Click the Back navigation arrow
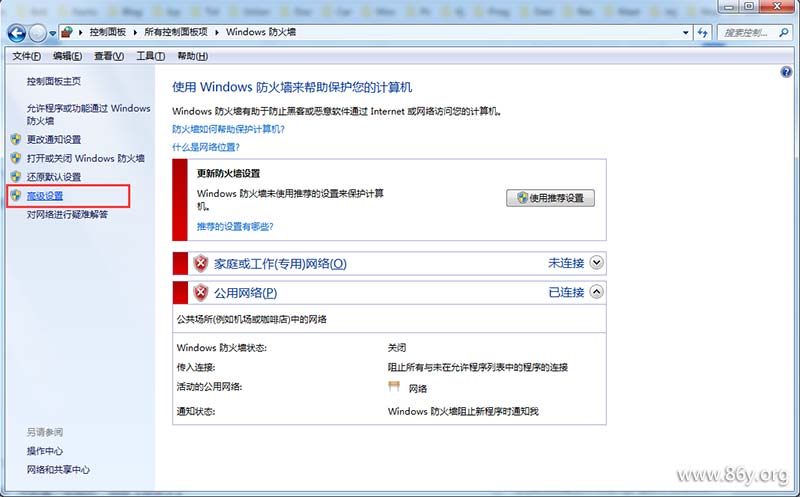800x497 pixels. point(17,34)
